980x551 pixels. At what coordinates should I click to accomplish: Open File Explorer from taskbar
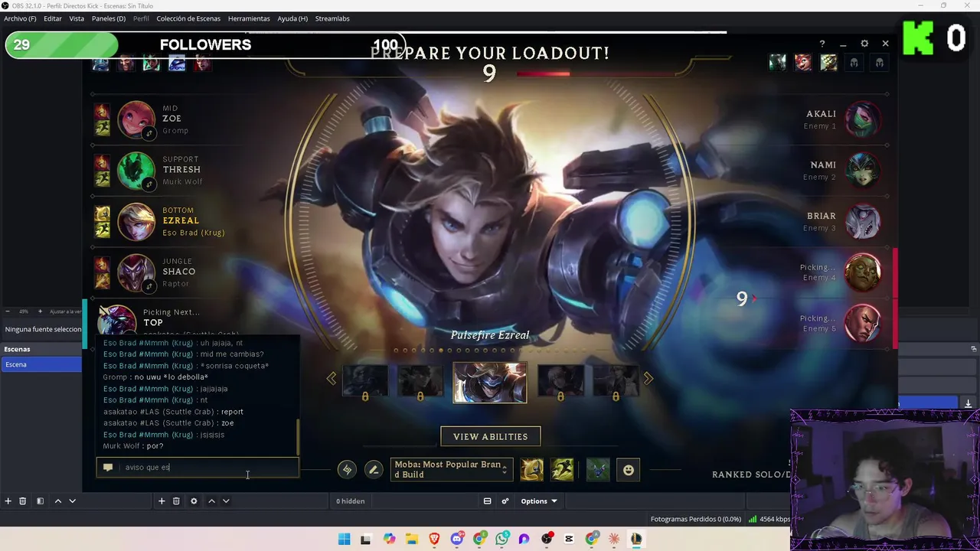[412, 540]
